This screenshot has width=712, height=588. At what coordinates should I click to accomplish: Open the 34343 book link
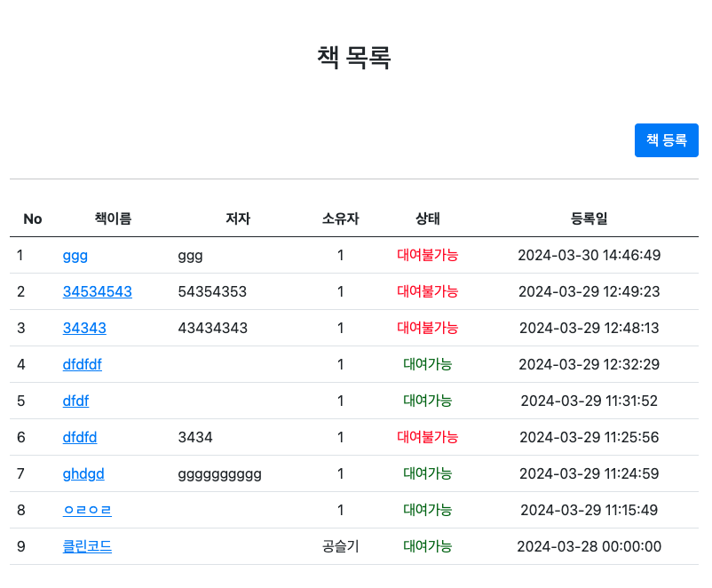[84, 328]
